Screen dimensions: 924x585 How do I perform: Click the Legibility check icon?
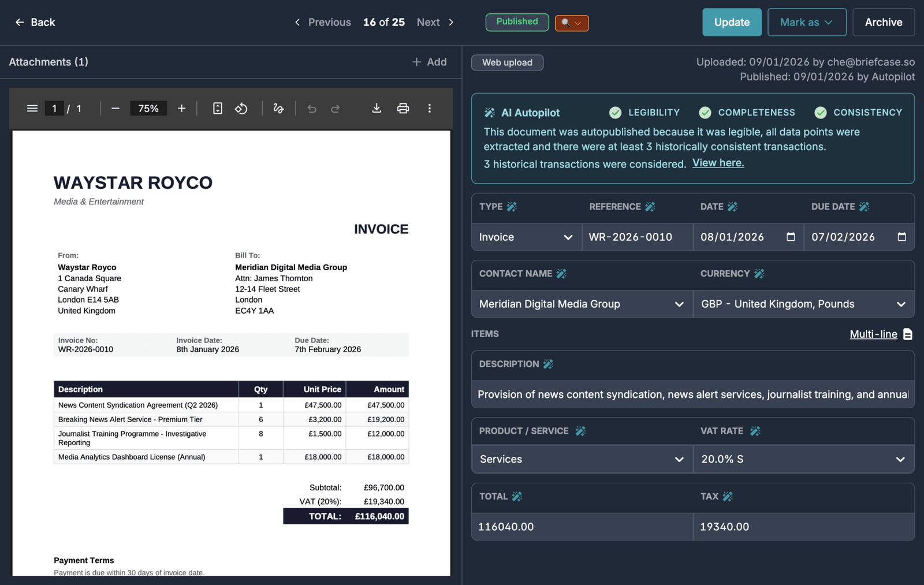(x=616, y=113)
